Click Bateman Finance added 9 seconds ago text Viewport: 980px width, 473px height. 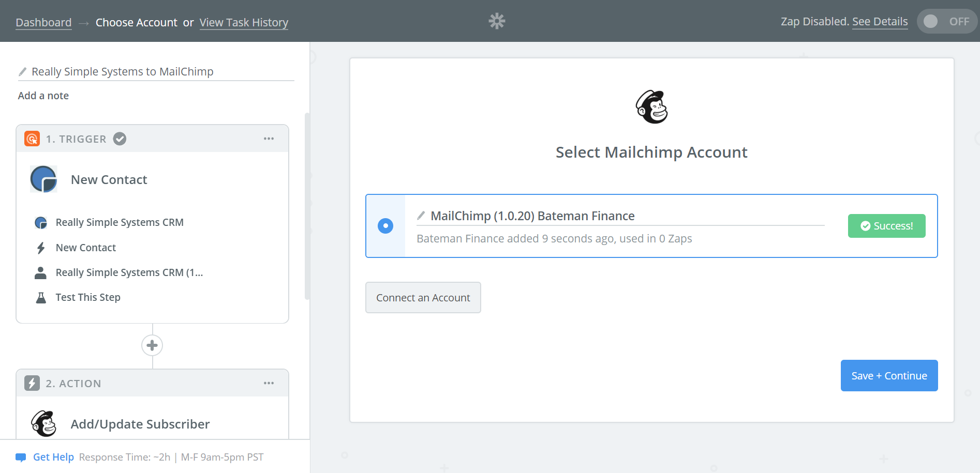click(x=554, y=238)
